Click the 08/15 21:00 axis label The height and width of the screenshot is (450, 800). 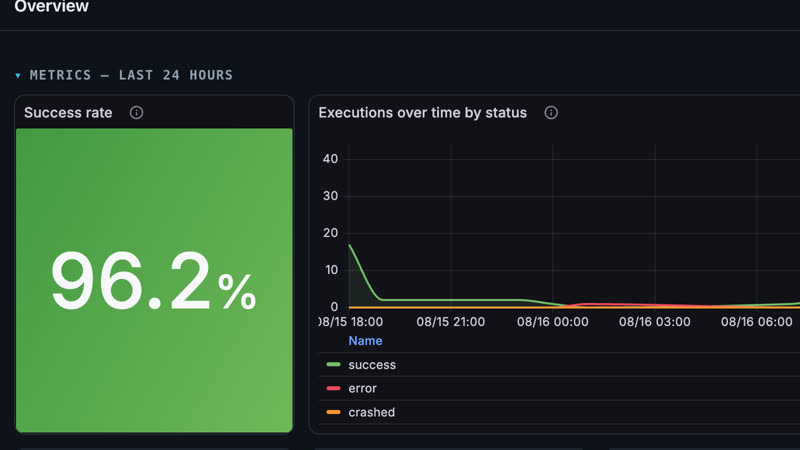coord(451,322)
